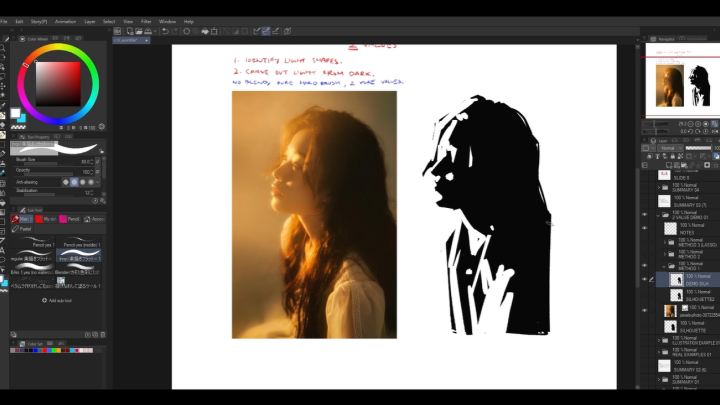Open the Edit menu
This screenshot has width=720, height=405.
19,22
